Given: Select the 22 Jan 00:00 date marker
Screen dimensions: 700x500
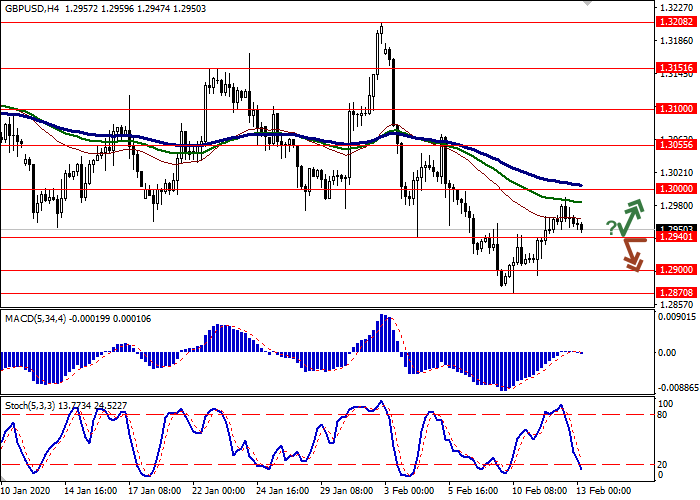Looking at the screenshot, I should [x=217, y=491].
